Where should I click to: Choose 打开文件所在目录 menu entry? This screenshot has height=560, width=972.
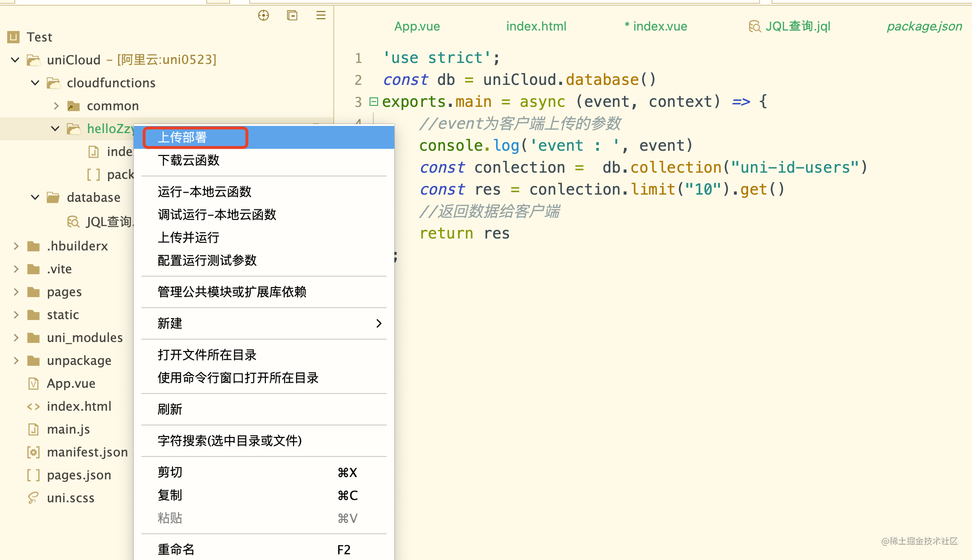(x=264, y=355)
